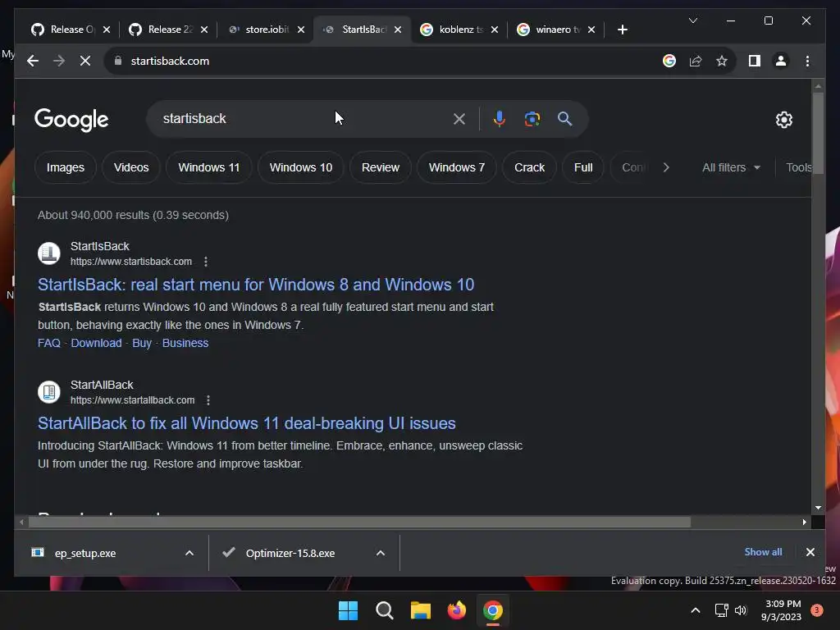Apply Full filter chip

click(583, 167)
